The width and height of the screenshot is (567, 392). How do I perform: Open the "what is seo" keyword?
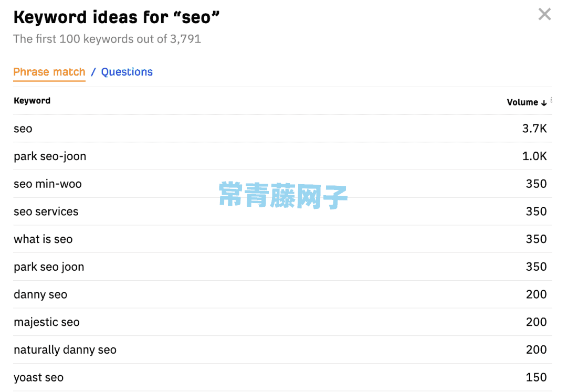pyautogui.click(x=43, y=239)
